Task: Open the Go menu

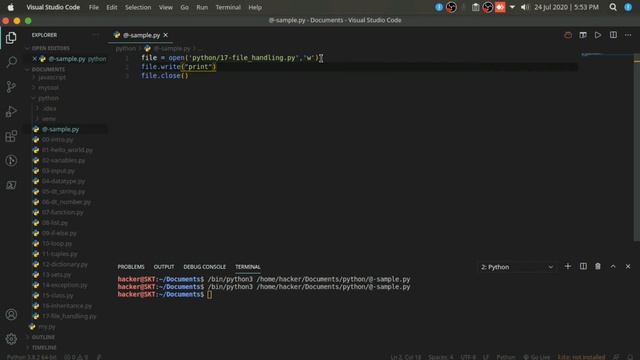Action: pyautogui.click(x=184, y=7)
